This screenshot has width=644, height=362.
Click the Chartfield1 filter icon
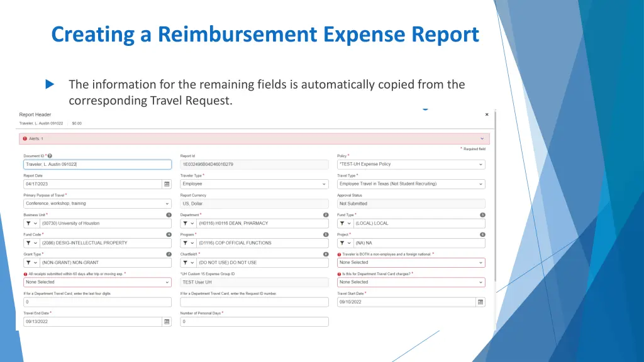pyautogui.click(x=186, y=263)
